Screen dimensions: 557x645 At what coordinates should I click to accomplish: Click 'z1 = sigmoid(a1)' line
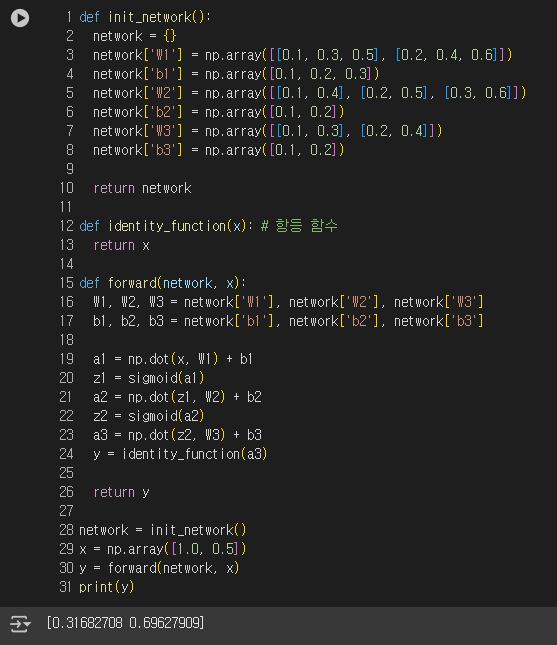pyautogui.click(x=149, y=378)
